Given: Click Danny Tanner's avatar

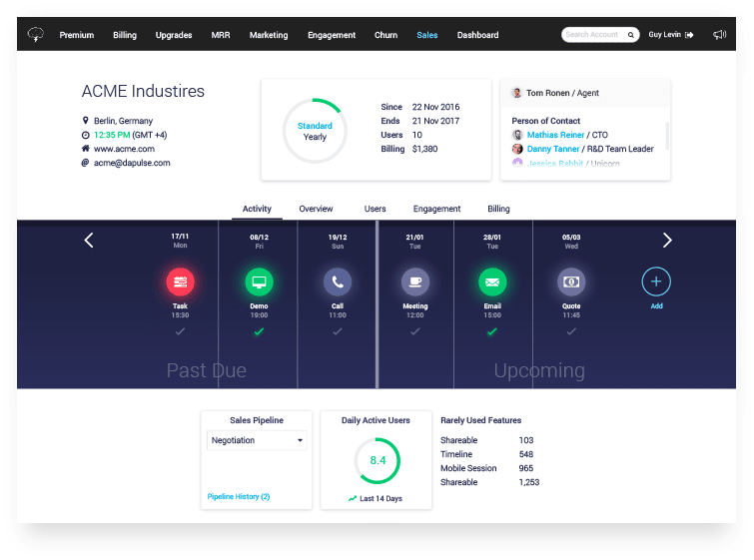Looking at the screenshot, I should [517, 149].
